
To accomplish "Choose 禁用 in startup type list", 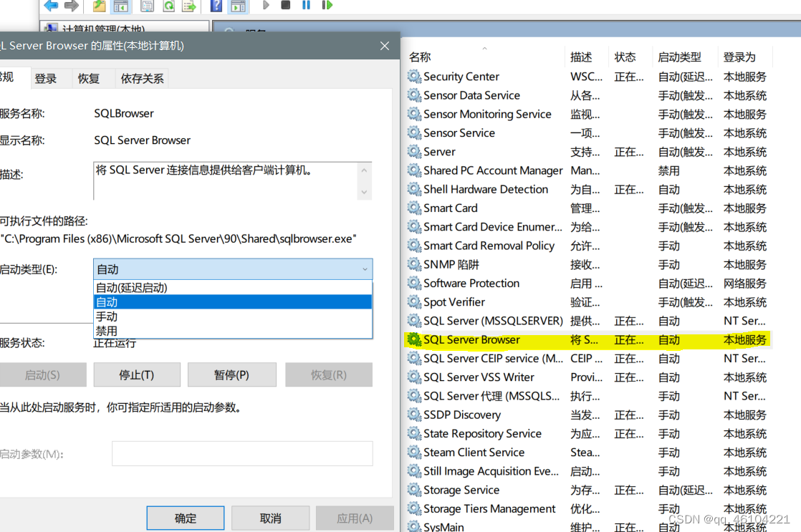I will (233, 331).
